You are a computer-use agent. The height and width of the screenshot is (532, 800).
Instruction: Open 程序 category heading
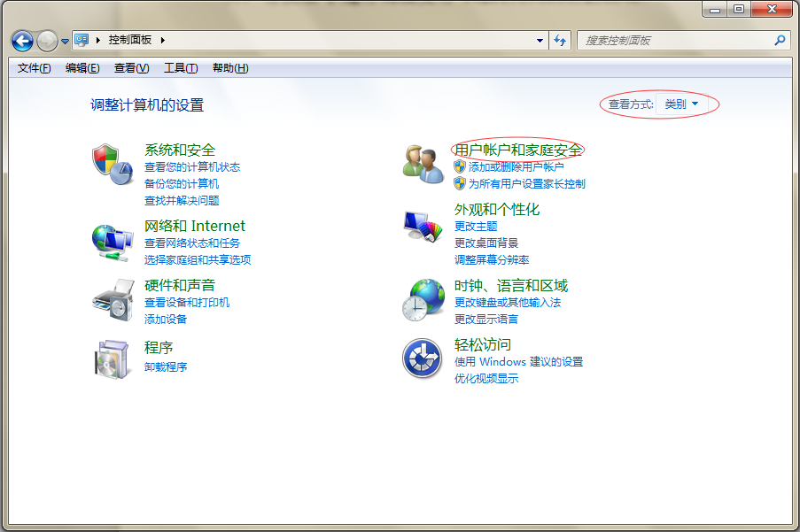(x=159, y=348)
